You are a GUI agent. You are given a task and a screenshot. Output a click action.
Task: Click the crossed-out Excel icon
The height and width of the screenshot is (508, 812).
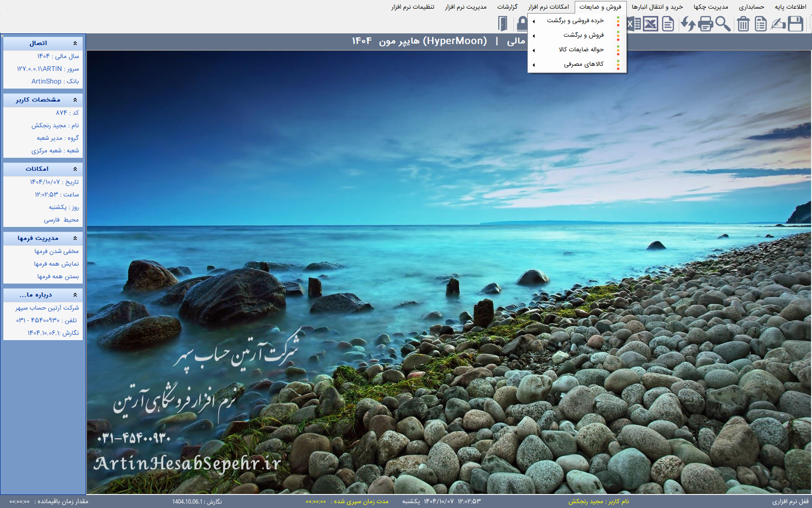pos(651,24)
